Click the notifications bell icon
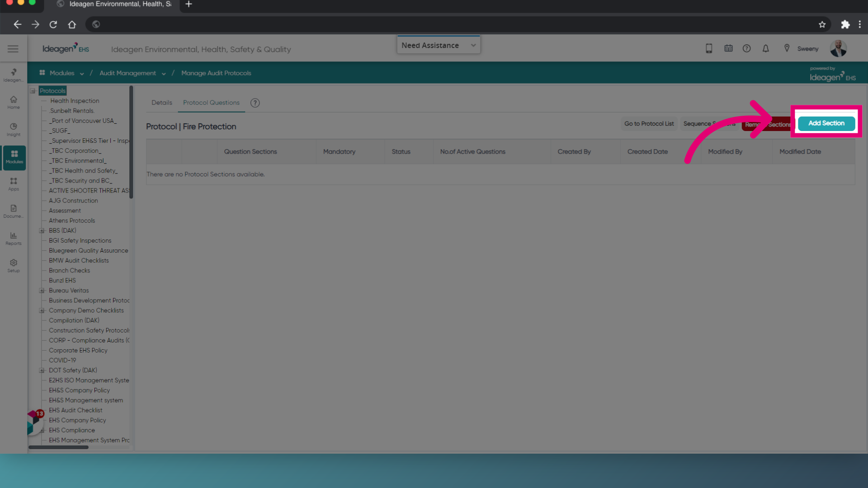 (765, 48)
